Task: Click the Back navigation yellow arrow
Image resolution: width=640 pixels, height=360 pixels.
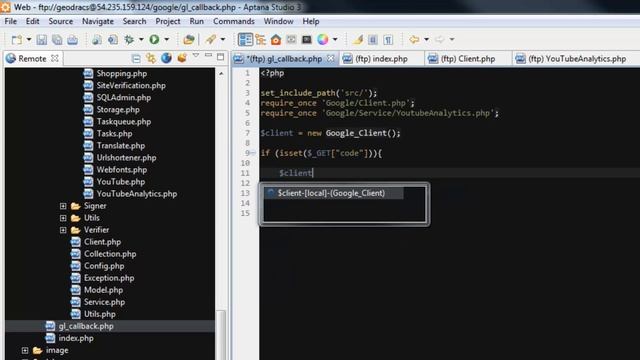Action: (x=414, y=40)
